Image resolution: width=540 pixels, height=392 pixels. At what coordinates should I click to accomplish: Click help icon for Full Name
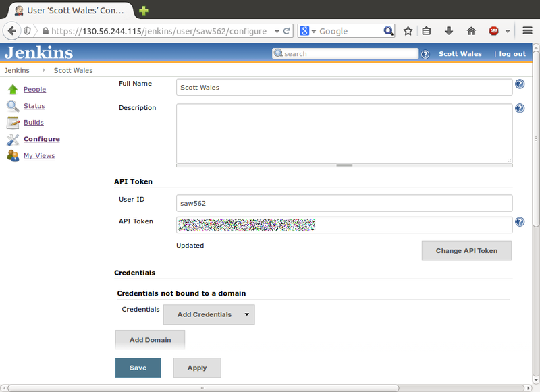[520, 84]
